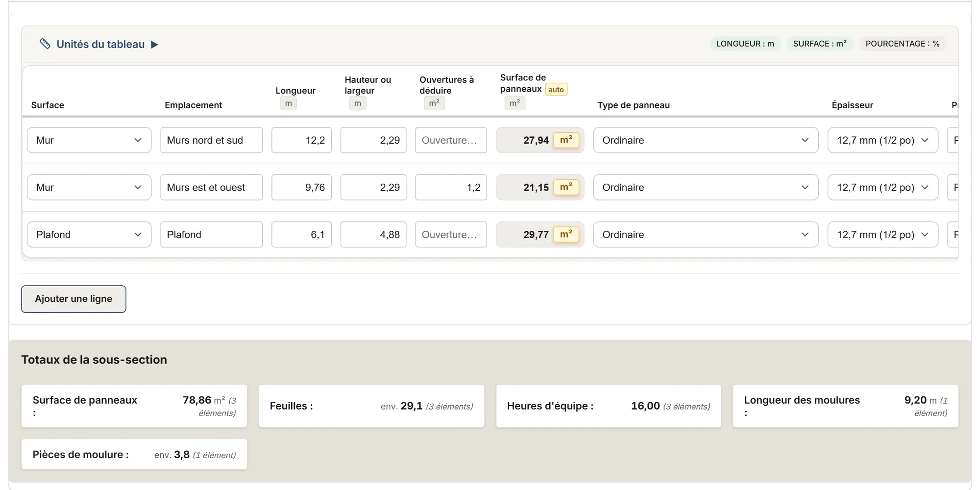980x490 pixels.
Task: Click the Pièces de moulure total of env. 3,8
Action: (134, 455)
